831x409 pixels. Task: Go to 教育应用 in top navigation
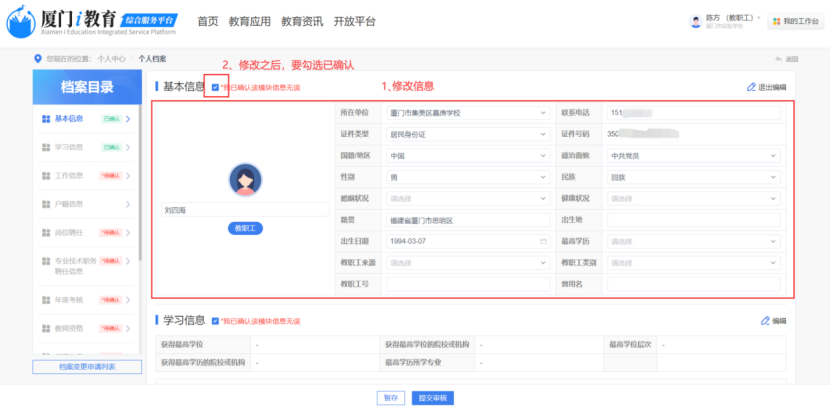click(249, 21)
